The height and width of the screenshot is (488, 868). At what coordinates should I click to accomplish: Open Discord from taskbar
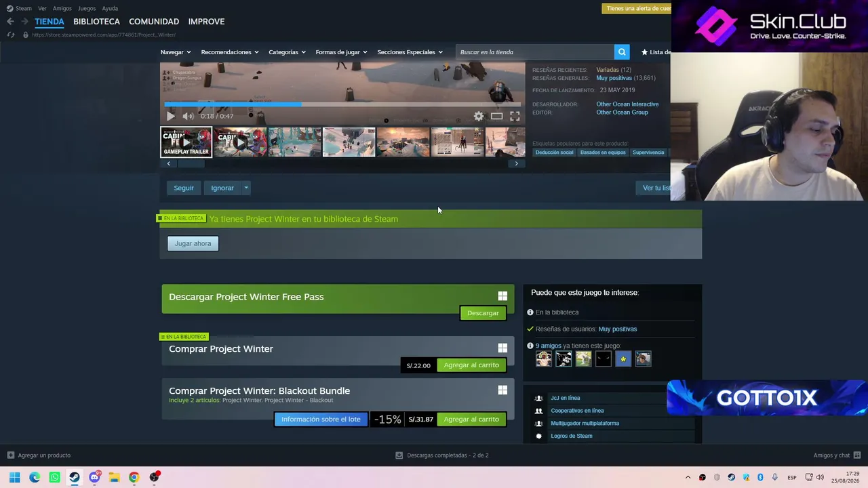[x=94, y=477]
